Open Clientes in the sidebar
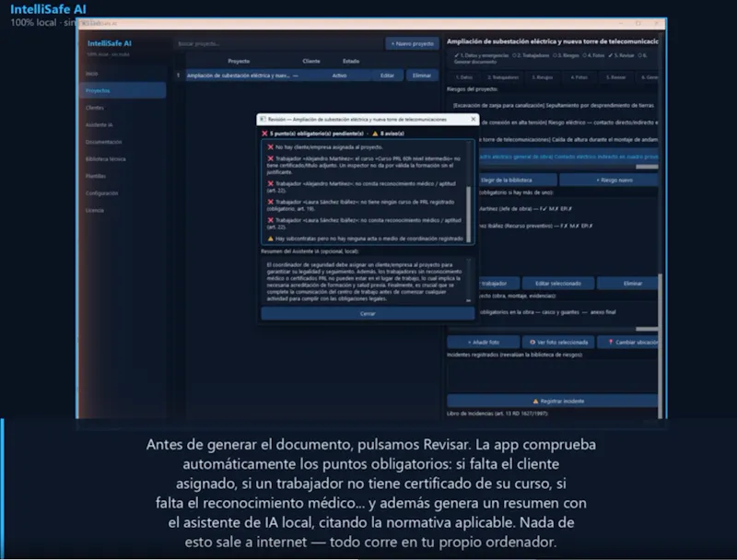737x560 pixels. tap(95, 108)
